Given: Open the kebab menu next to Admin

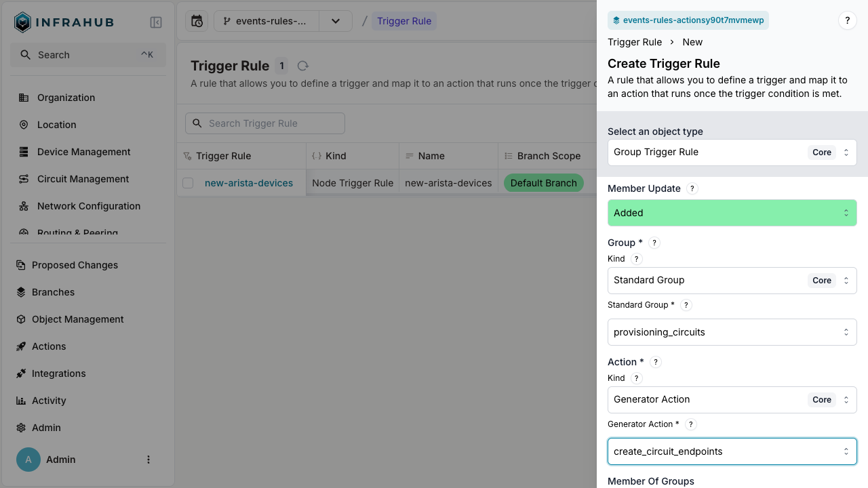Looking at the screenshot, I should [x=149, y=460].
